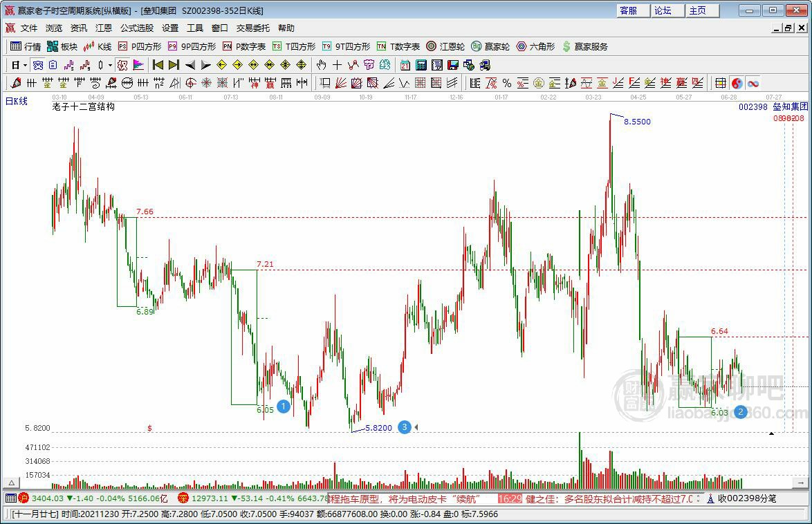The image size is (812, 524).
Task: Expand the 日 period dropdown arrow
Action: click(x=26, y=65)
